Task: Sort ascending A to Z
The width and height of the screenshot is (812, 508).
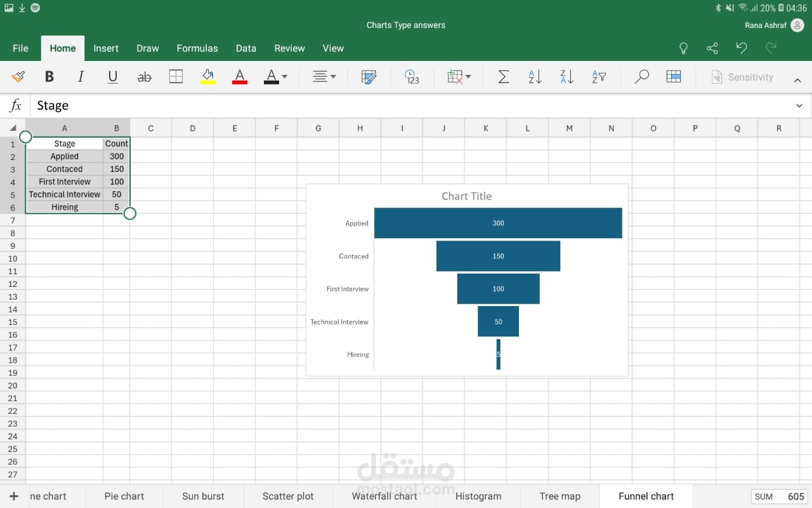Action: [535, 77]
